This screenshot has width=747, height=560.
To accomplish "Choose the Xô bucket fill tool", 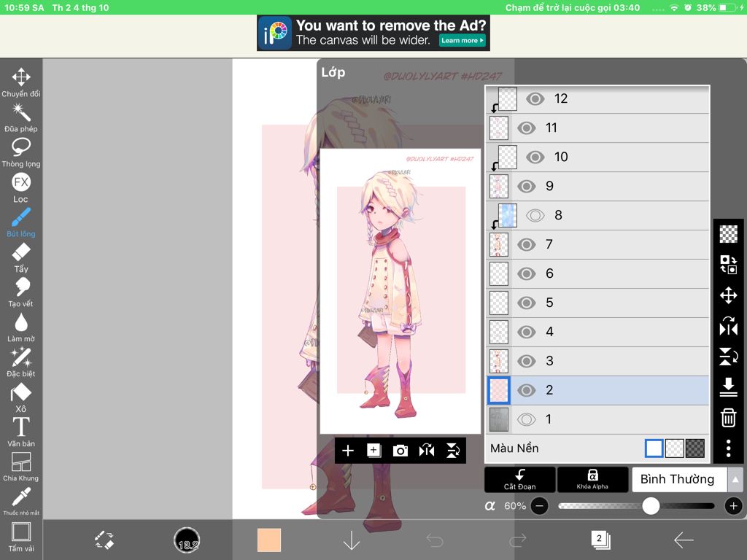I will coord(20,397).
